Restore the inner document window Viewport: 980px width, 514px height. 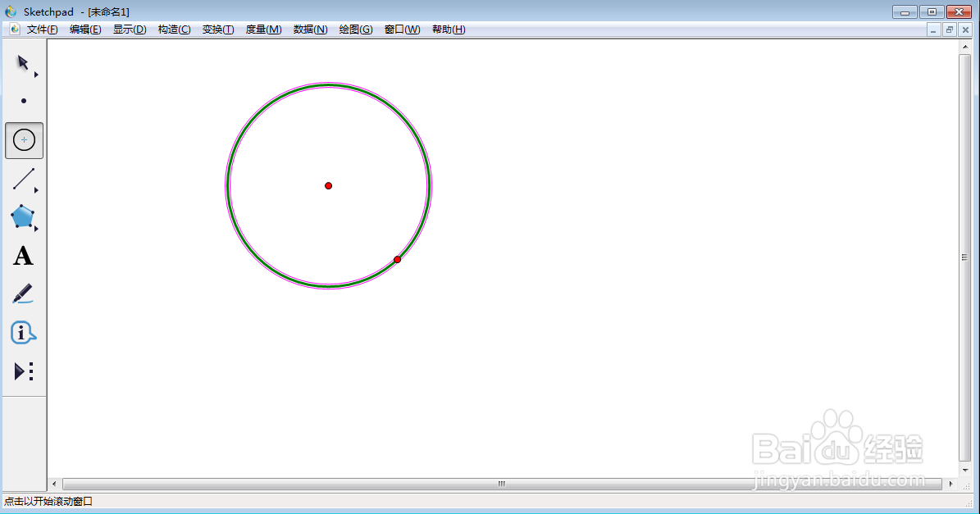point(950,30)
